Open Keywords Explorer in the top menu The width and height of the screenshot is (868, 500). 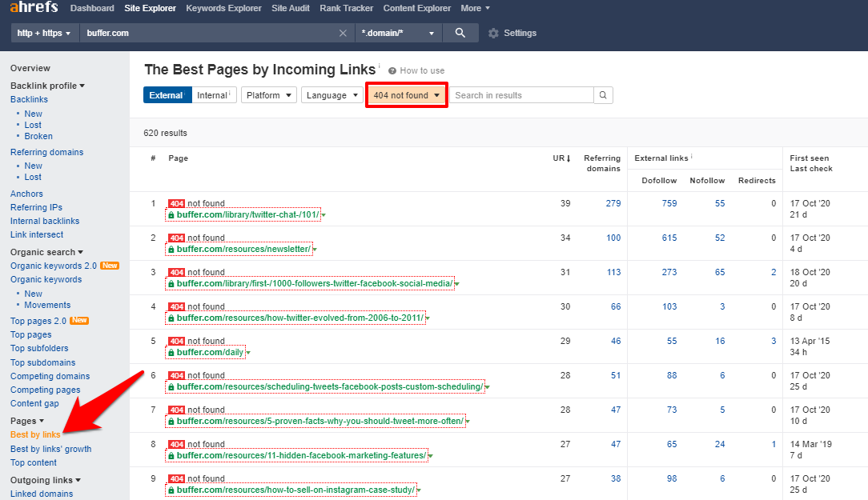[x=223, y=8]
